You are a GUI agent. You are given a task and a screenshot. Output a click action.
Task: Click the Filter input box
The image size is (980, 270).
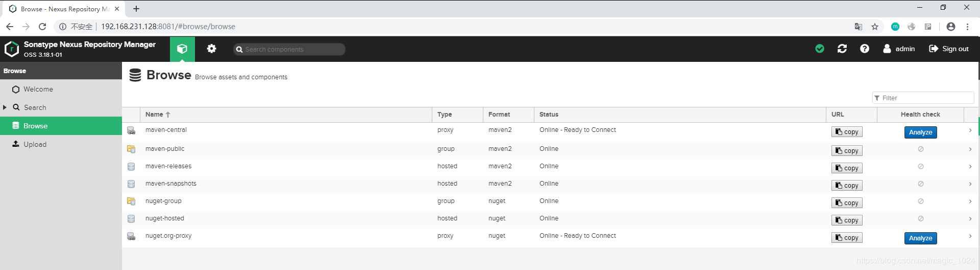coord(923,98)
